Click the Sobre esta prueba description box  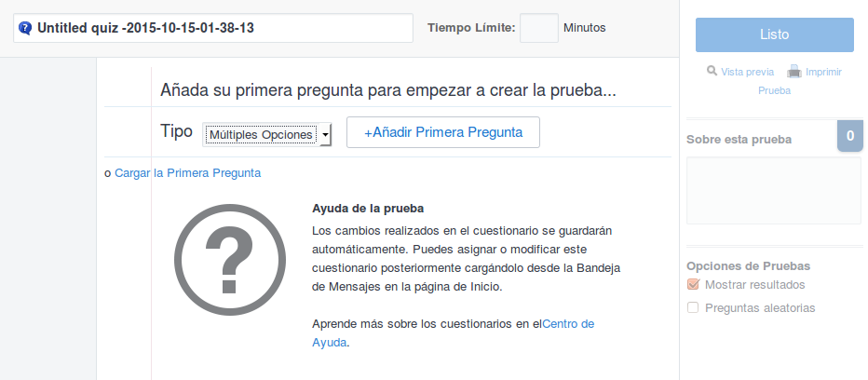pos(773,191)
